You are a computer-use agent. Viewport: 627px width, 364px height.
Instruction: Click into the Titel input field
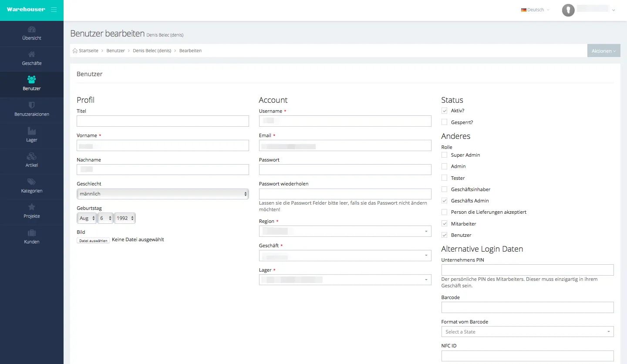(x=162, y=121)
